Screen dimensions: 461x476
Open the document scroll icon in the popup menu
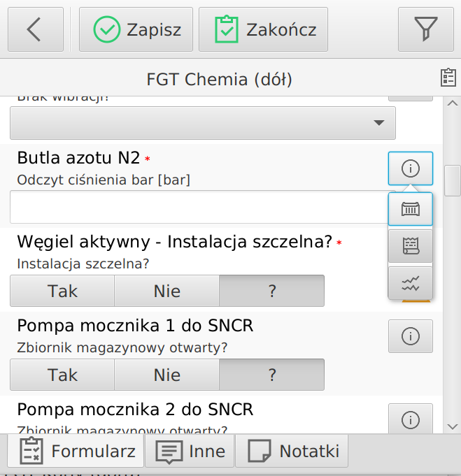tap(411, 246)
